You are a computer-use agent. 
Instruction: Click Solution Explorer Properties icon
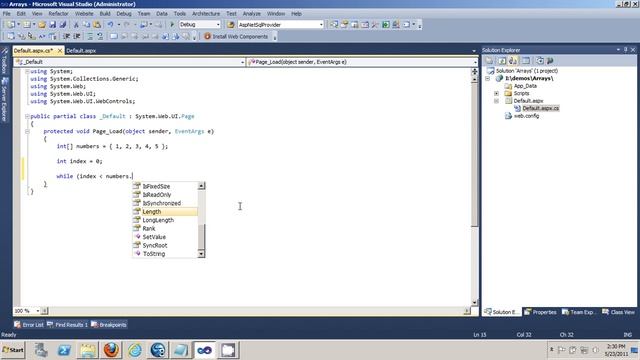(x=489, y=61)
